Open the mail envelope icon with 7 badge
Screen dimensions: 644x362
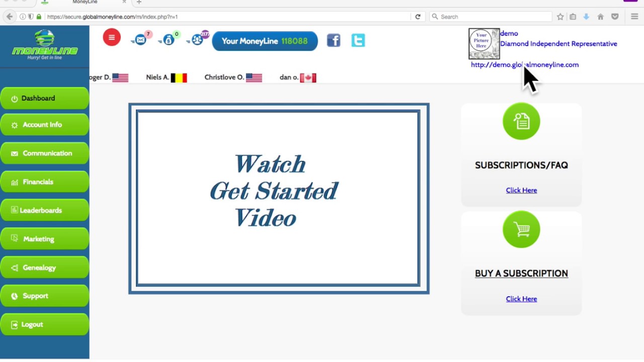click(141, 39)
